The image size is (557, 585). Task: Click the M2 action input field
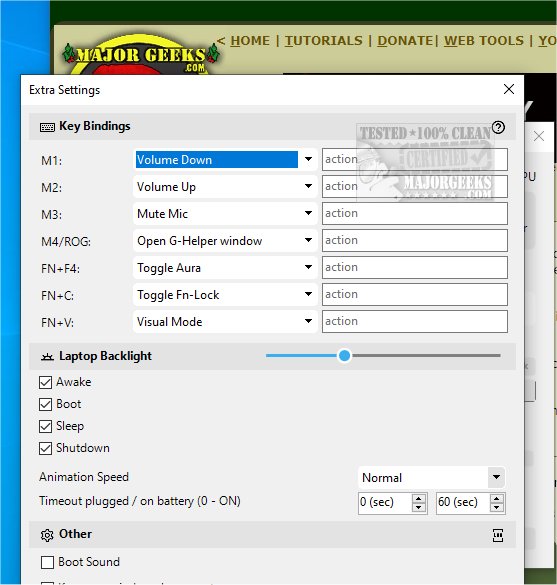coord(415,187)
